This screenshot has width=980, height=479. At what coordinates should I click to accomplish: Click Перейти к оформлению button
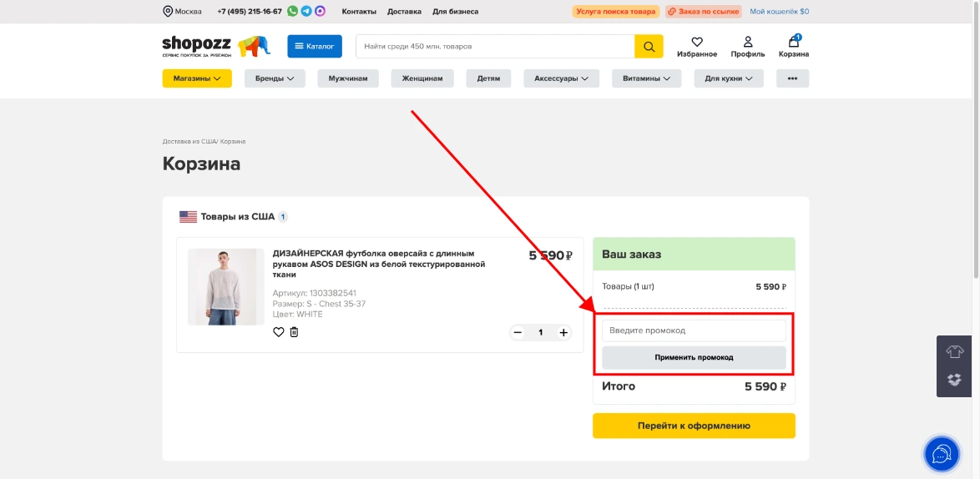[x=694, y=426]
